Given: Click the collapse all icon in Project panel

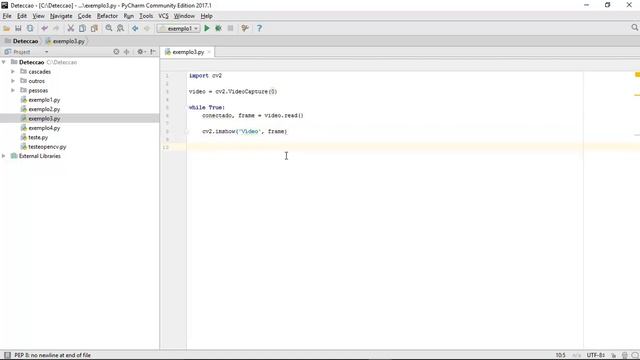Looking at the screenshot, I should pyautogui.click(x=127, y=52).
